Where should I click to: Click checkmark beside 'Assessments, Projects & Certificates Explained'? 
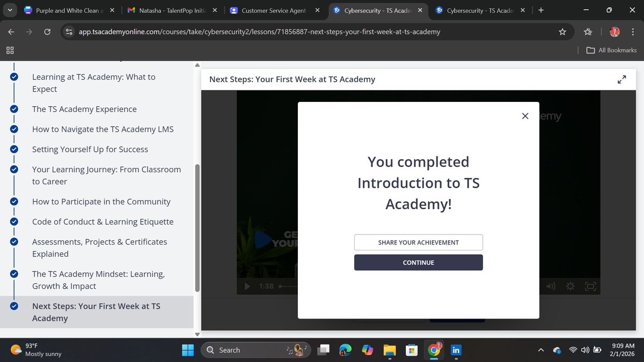pos(14,242)
